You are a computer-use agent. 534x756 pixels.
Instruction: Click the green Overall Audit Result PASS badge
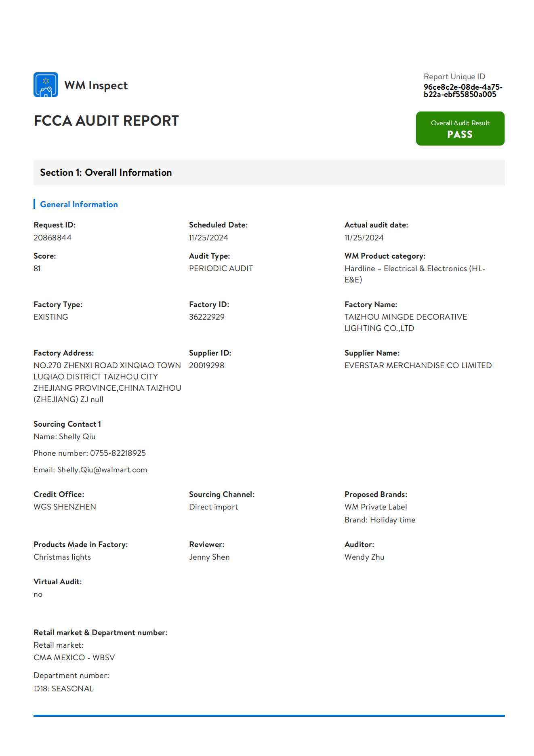pyautogui.click(x=460, y=128)
